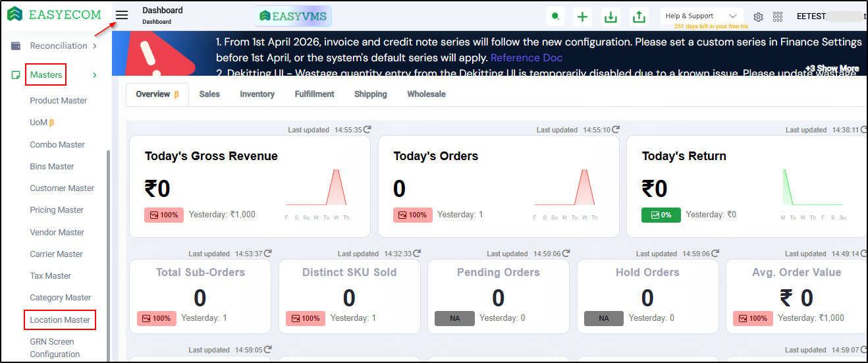Click the EasyVMS logo button
The height and width of the screenshot is (363, 868).
293,16
